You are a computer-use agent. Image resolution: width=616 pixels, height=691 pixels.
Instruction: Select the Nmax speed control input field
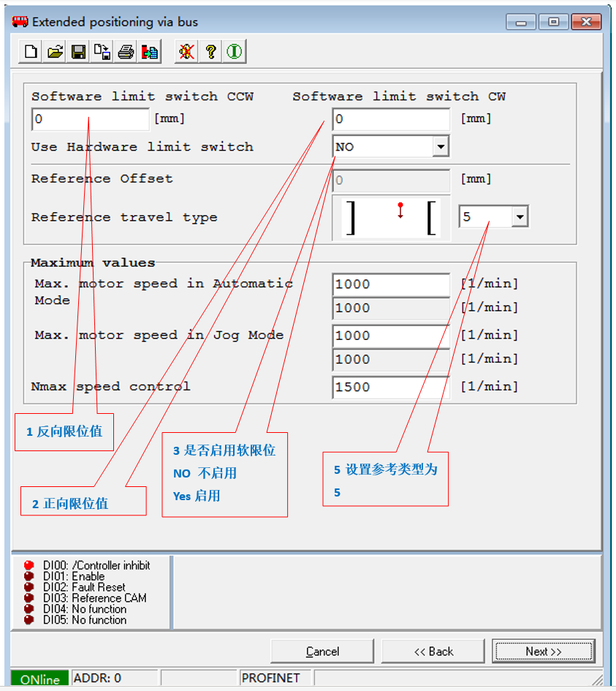tap(391, 387)
